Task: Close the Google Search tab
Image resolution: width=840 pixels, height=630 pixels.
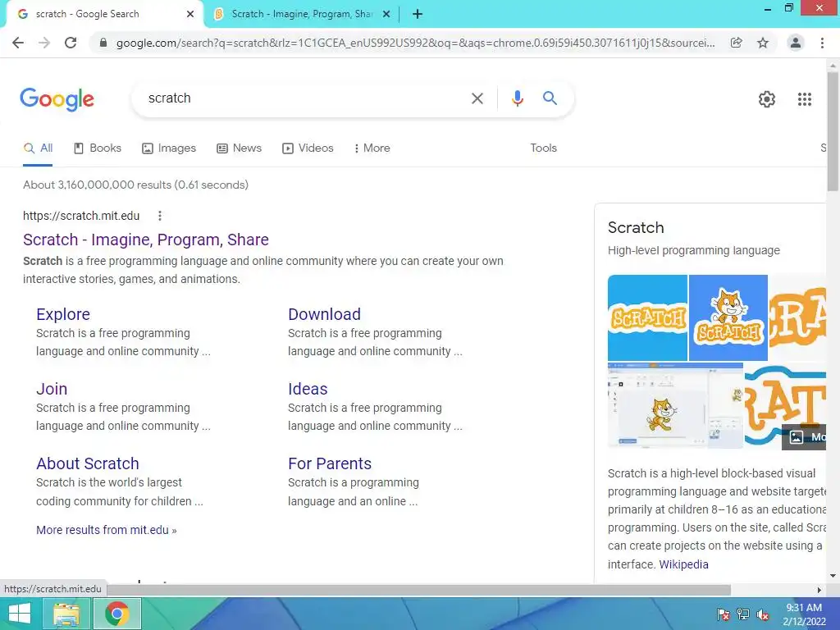Action: pos(190,15)
